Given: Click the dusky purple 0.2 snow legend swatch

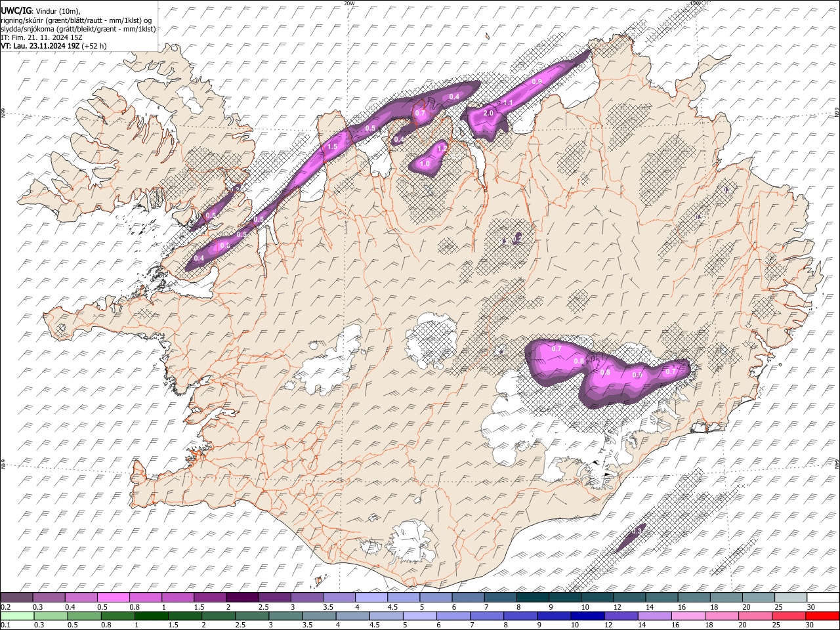Looking at the screenshot, I should pyautogui.click(x=17, y=598).
